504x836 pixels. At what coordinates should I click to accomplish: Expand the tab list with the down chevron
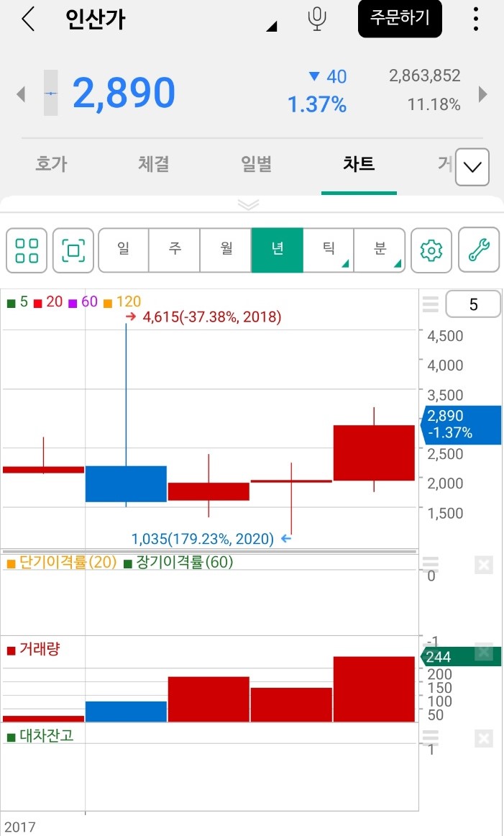tap(472, 167)
